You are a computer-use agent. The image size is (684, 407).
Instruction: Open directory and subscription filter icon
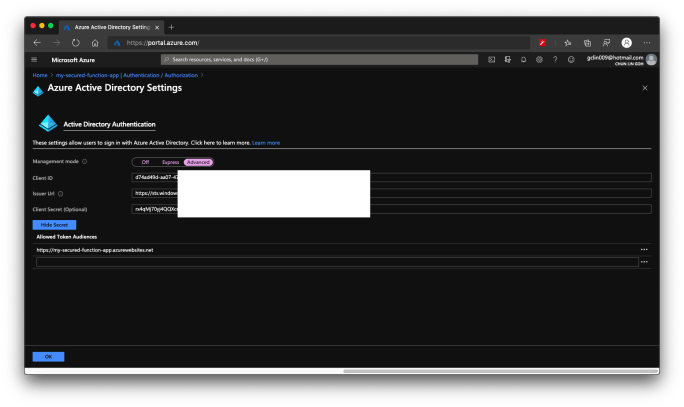(507, 60)
